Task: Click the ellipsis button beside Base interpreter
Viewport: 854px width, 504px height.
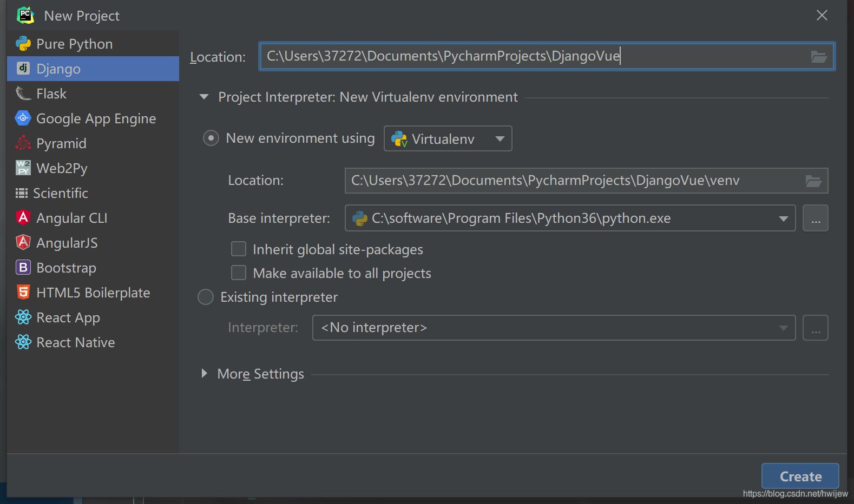Action: pos(815,218)
